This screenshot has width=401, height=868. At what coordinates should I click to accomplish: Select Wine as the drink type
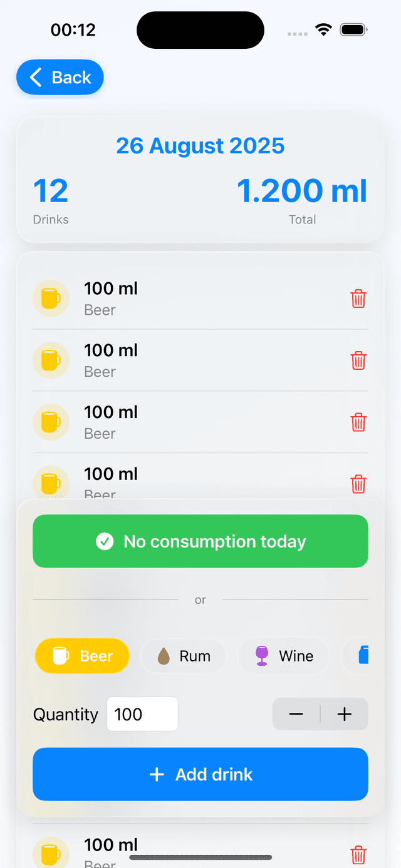point(283,655)
